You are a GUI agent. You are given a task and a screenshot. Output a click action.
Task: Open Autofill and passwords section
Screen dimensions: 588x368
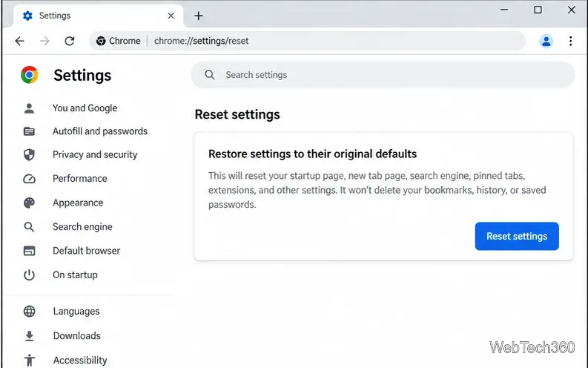(100, 131)
